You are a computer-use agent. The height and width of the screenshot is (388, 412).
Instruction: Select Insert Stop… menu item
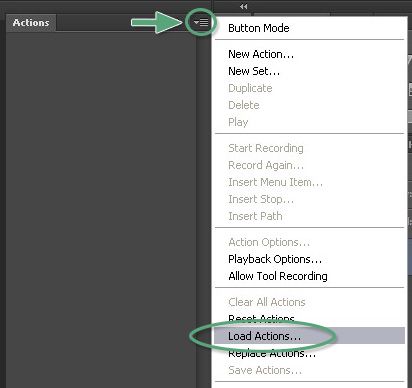click(261, 199)
